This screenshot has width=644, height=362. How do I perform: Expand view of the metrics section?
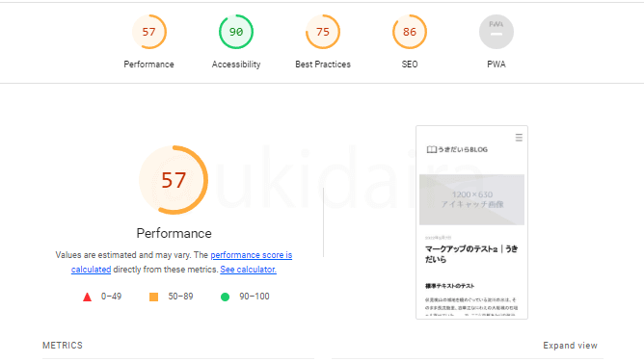[570, 346]
